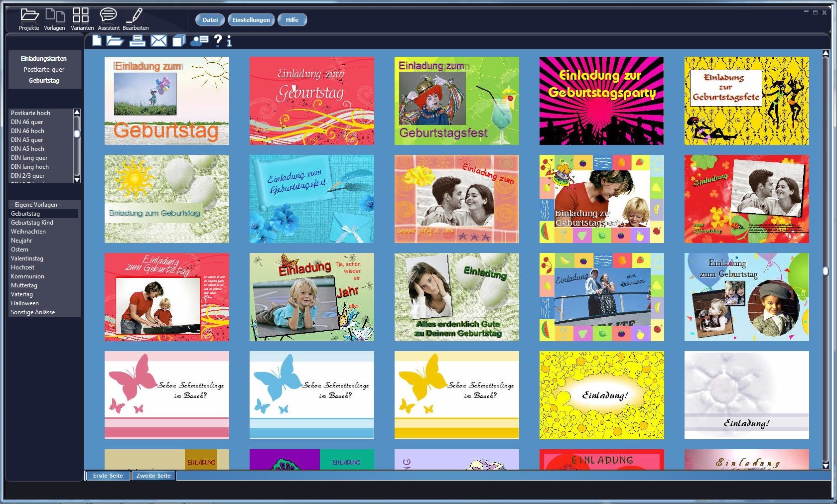Choose the blue balloons kids photo template
Viewport: 837px width, 504px height.
coord(747,297)
